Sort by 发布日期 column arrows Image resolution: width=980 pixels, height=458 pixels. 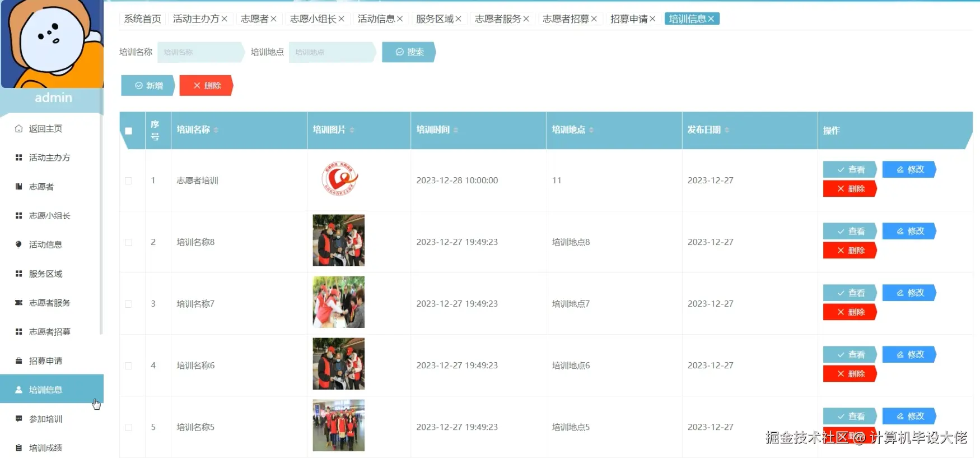[x=727, y=130]
